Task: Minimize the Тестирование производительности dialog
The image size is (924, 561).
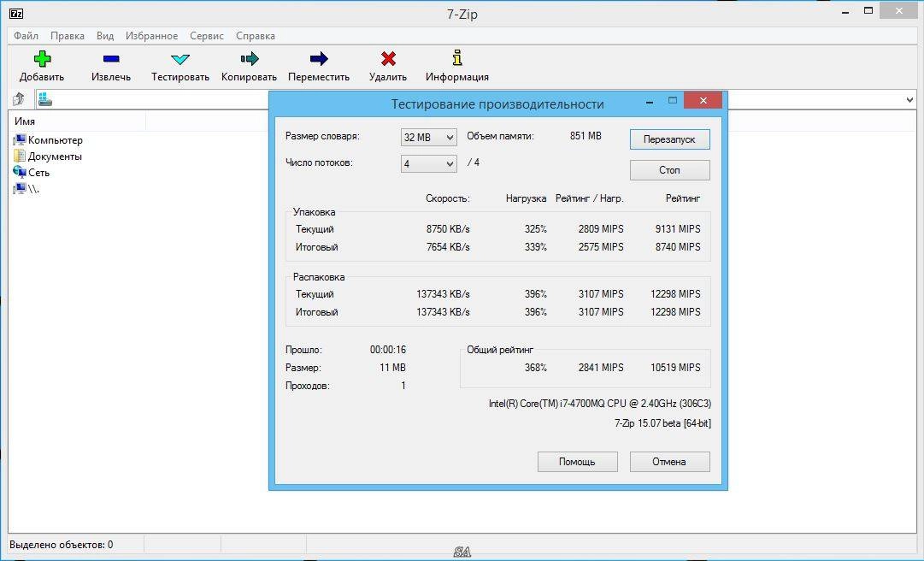Action: pos(650,102)
